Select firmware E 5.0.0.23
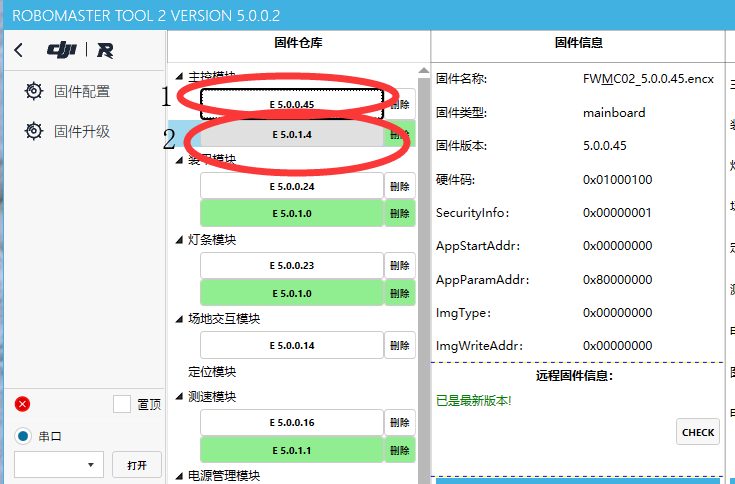Screen dimensions: 735x484 point(292,266)
